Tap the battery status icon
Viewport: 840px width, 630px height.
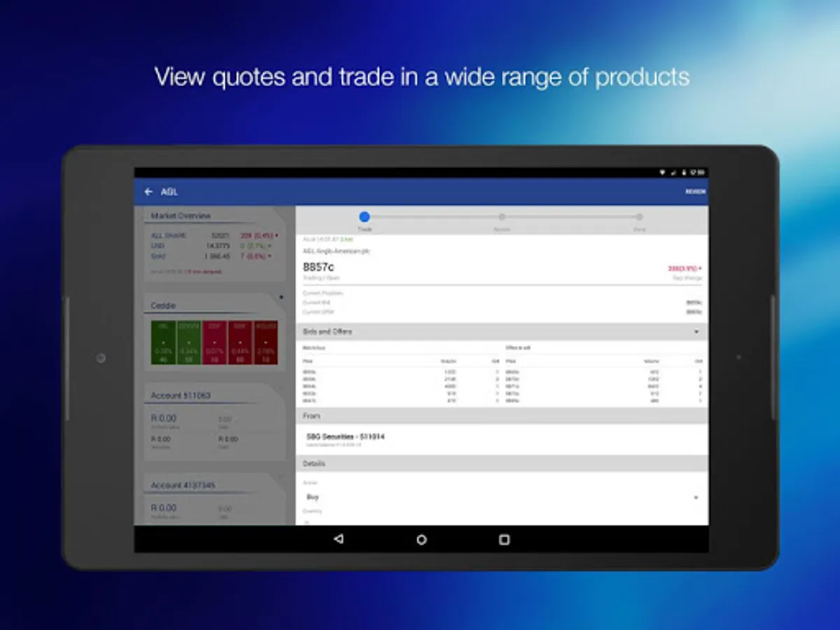click(684, 172)
